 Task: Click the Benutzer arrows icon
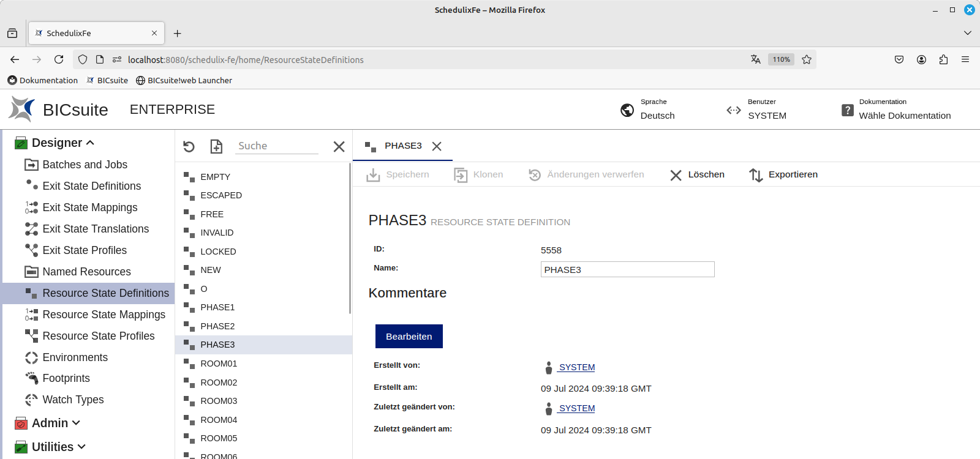(x=733, y=110)
